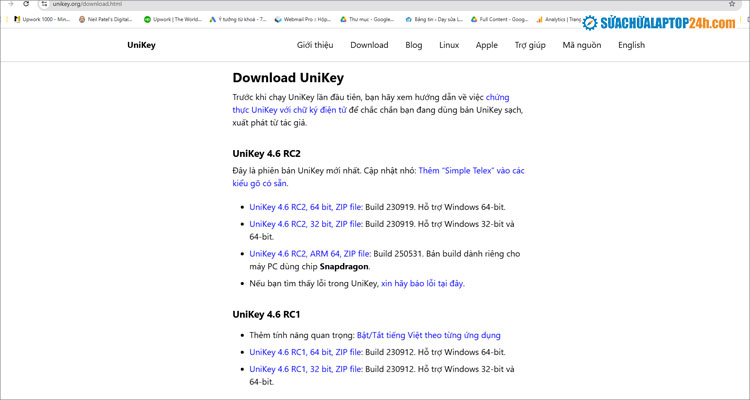This screenshot has height=400, width=750.
Task: Open the Webmail Pro bookmark
Action: pyautogui.click(x=303, y=19)
